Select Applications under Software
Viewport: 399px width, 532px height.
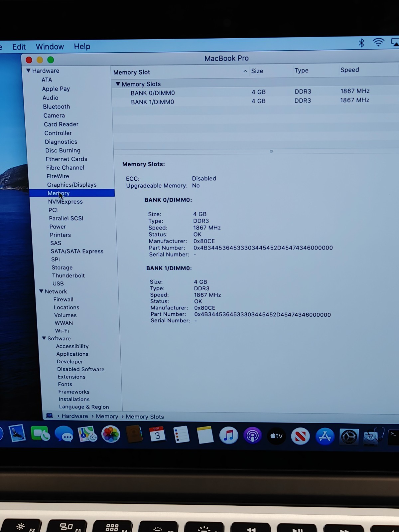tap(72, 354)
